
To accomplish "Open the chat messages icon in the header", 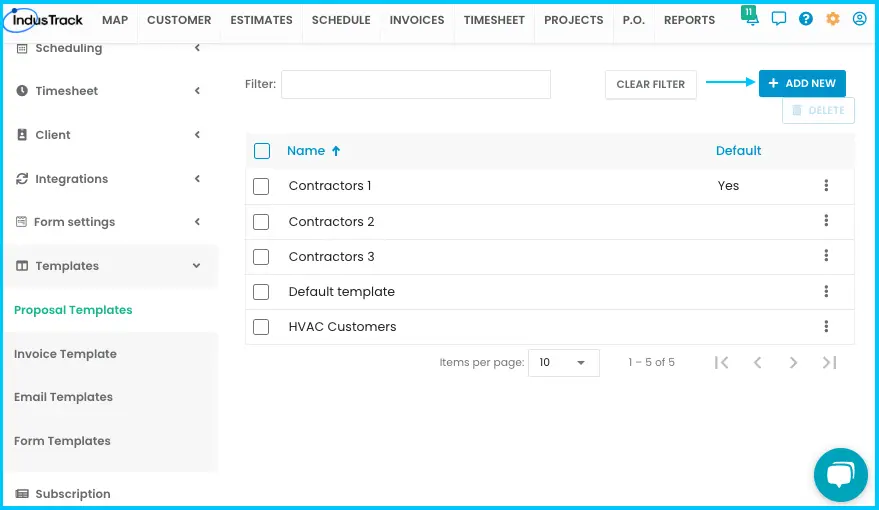I will tap(779, 19).
